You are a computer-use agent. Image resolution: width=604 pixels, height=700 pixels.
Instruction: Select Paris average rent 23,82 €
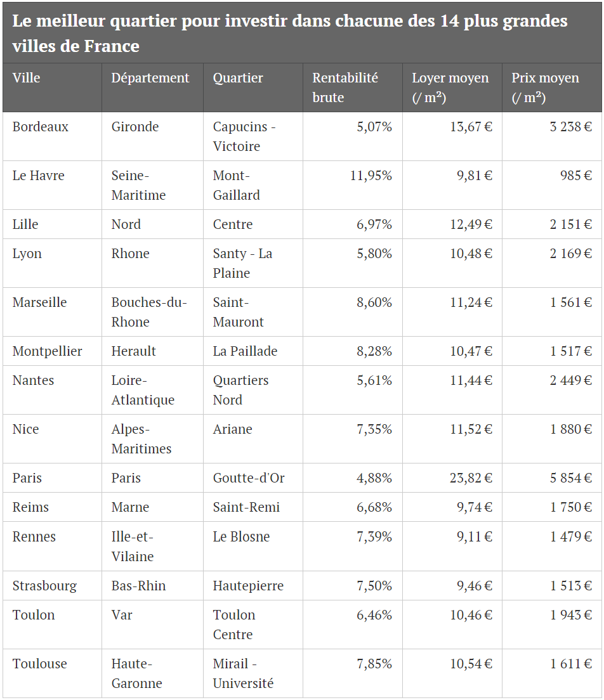pyautogui.click(x=471, y=478)
